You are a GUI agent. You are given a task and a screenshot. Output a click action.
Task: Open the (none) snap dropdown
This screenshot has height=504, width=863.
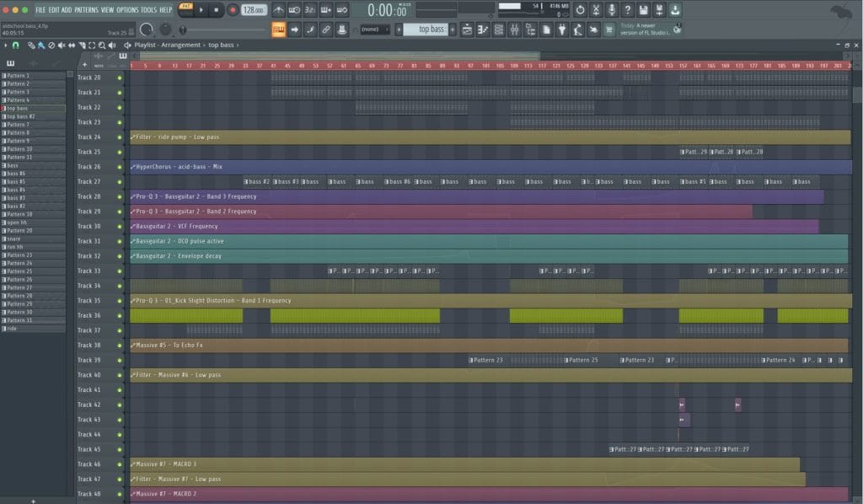point(374,29)
